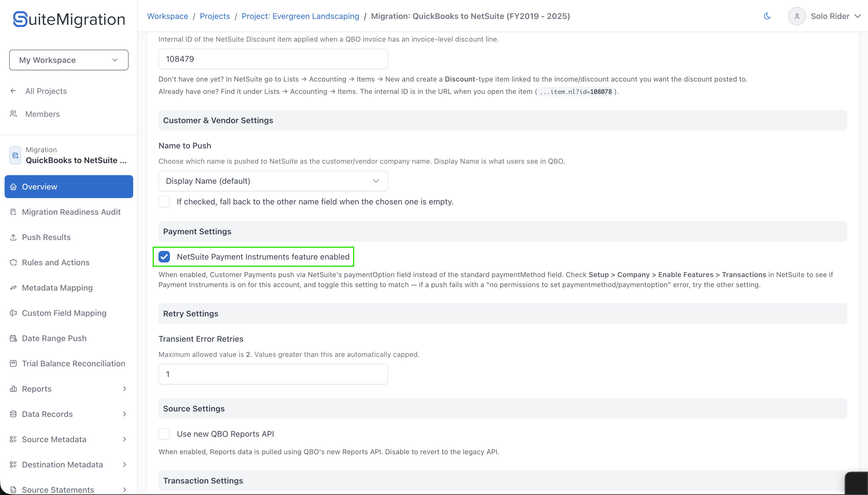Click the Transient Error Retries input field
This screenshot has width=868, height=495.
[x=273, y=374]
